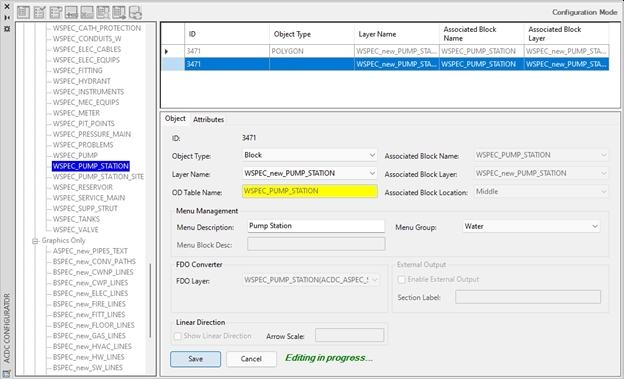Select WSPEC_MEC_EQUIPS in the tree
The width and height of the screenshot is (624, 379).
pyautogui.click(x=86, y=102)
